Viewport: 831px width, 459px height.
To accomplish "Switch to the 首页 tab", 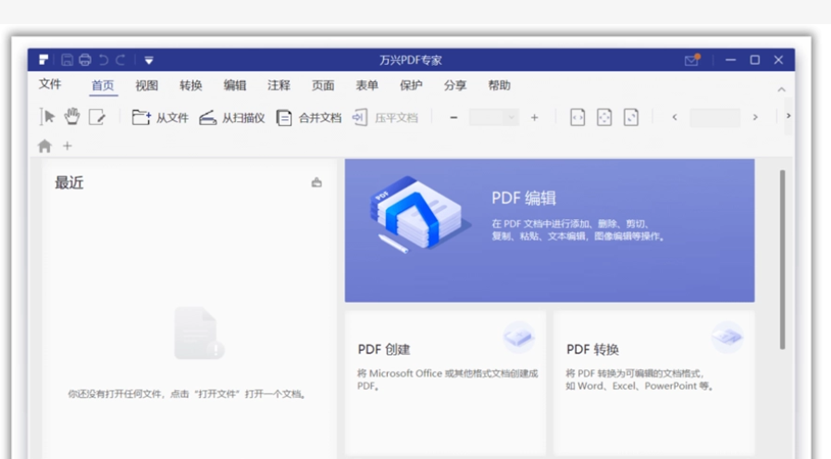I will tap(103, 85).
